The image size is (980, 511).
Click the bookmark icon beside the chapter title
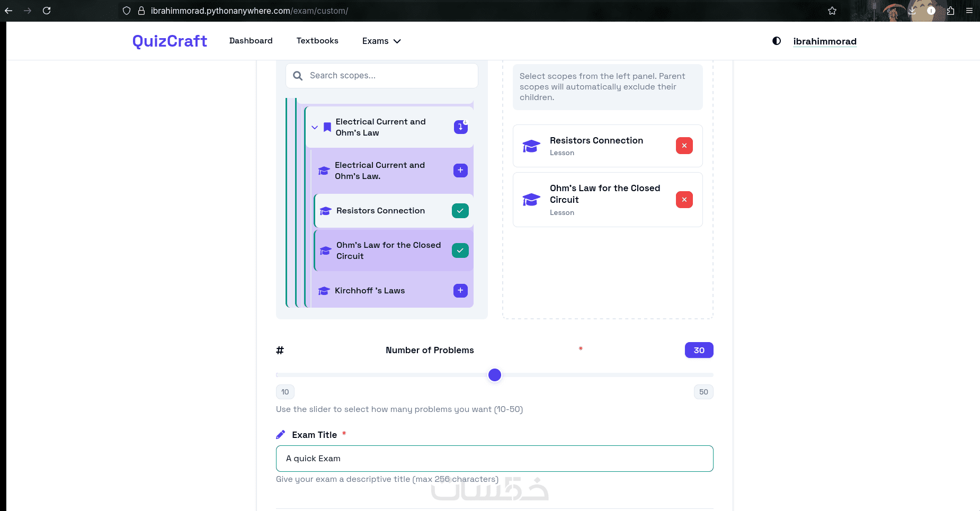327,127
